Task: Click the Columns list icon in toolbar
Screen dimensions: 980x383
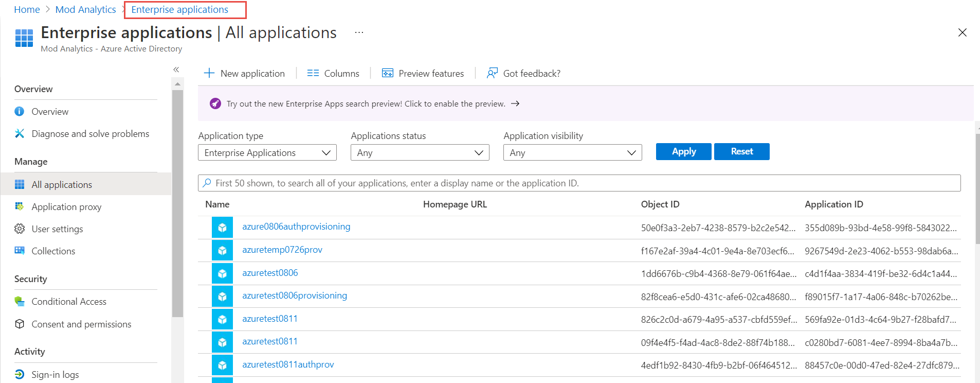Action: coord(313,73)
